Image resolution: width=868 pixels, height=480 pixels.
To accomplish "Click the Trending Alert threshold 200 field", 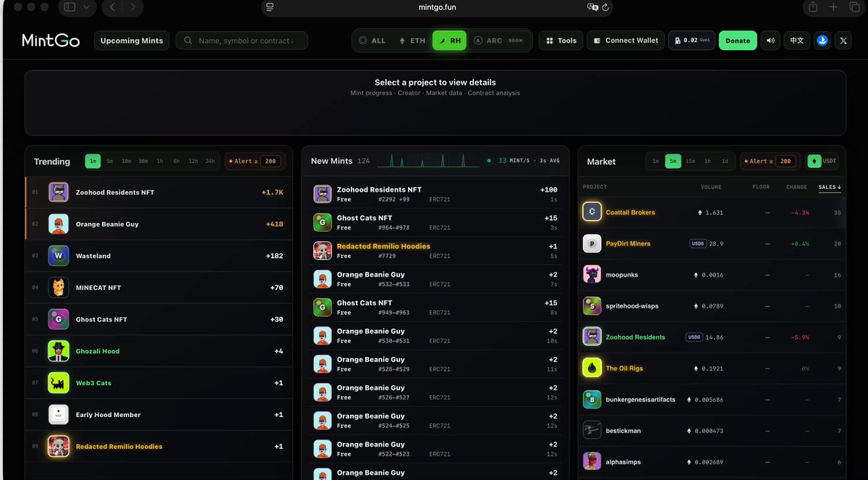I will point(271,161).
